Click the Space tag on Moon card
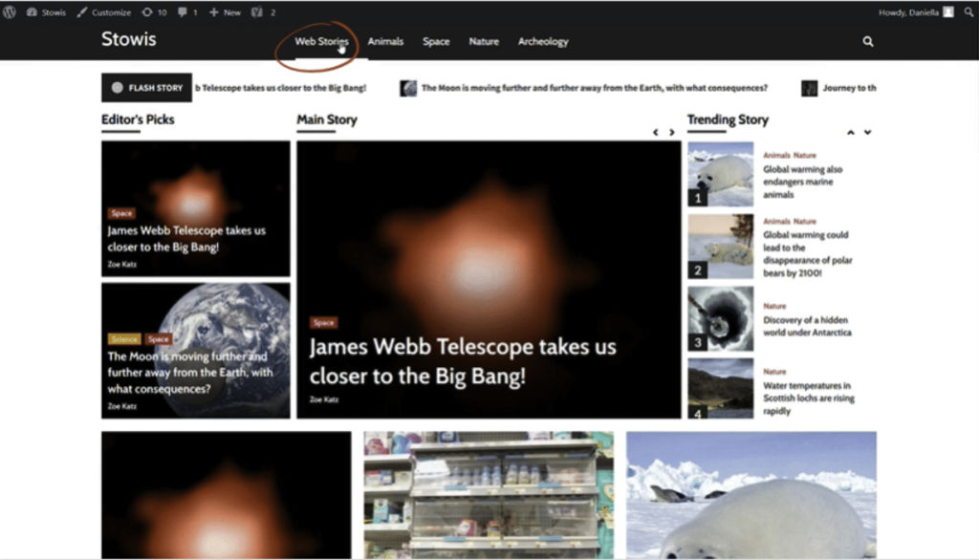The width and height of the screenshot is (979, 560). (159, 339)
